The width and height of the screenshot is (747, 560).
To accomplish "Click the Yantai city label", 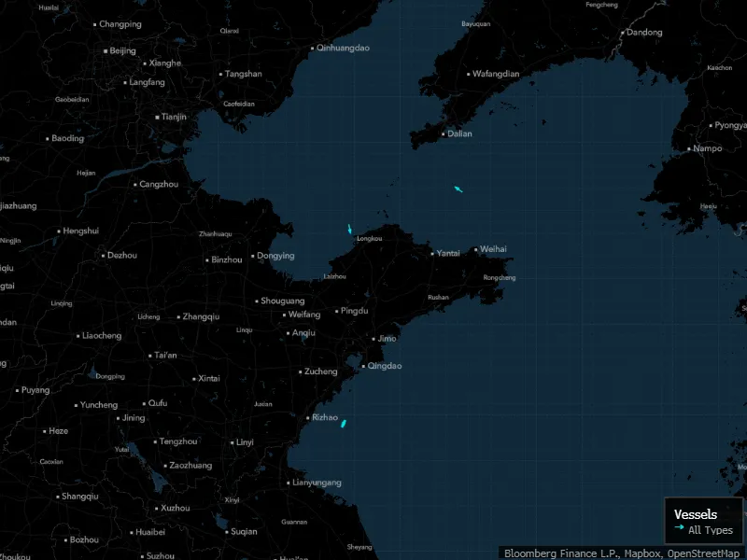I will [448, 253].
